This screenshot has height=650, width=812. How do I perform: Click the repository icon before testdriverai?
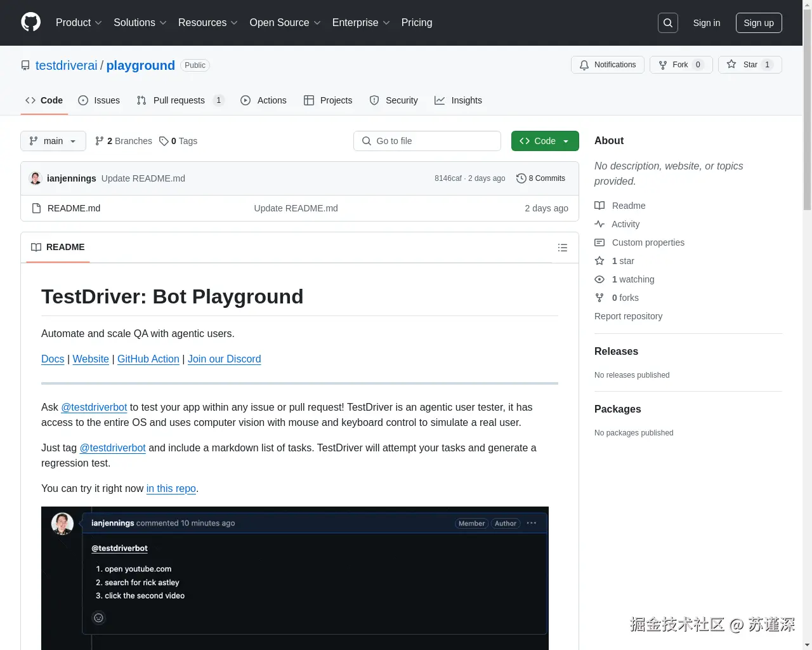click(x=25, y=65)
